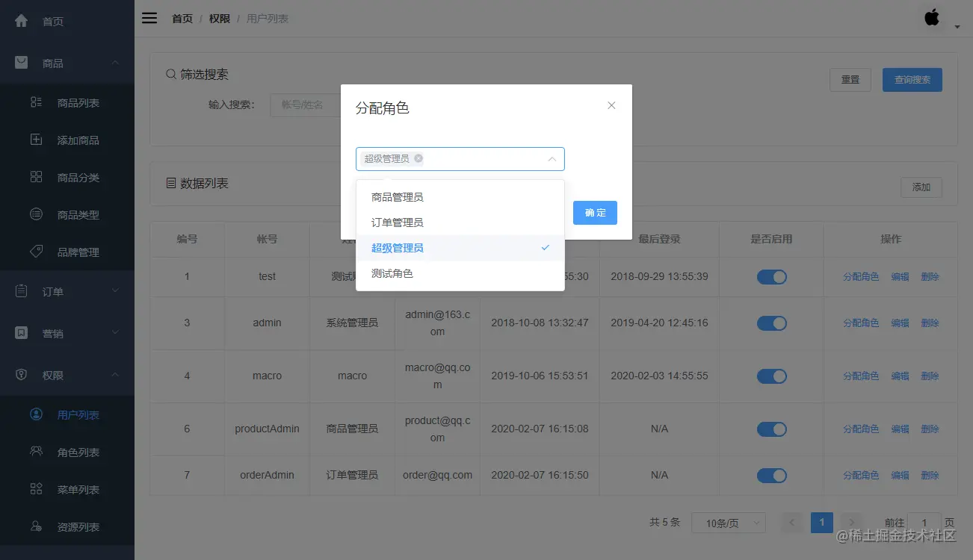973x560 pixels.
Task: Collapse the role select dropdown arrow
Action: pyautogui.click(x=552, y=159)
